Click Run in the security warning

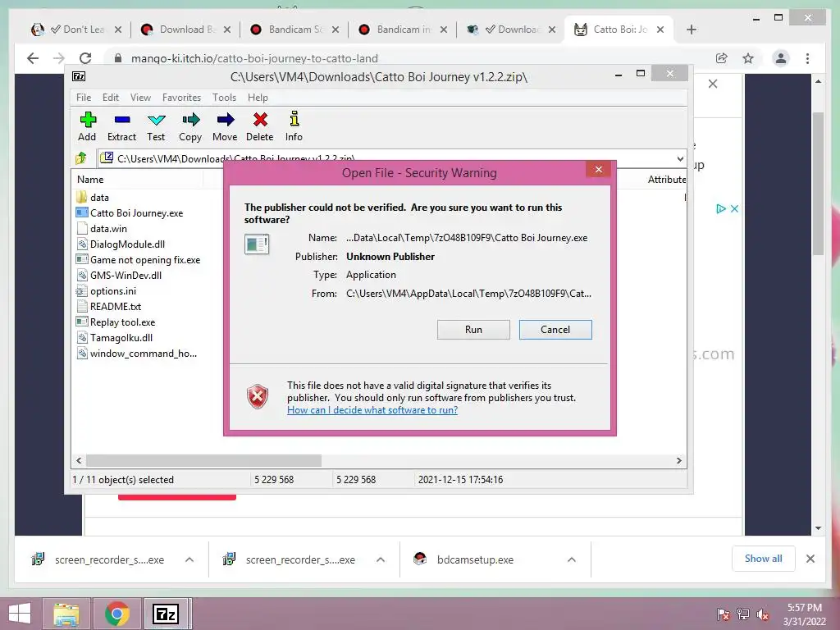(x=473, y=330)
